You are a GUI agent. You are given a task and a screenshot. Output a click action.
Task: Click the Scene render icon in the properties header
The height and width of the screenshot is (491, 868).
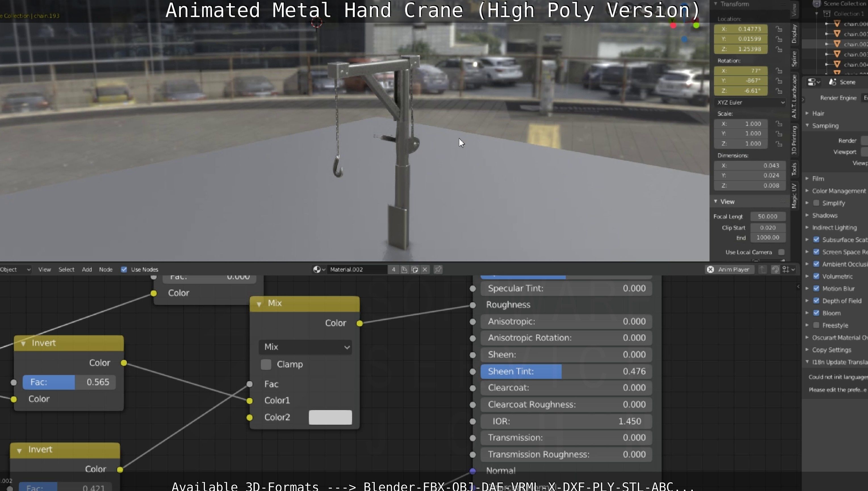833,82
